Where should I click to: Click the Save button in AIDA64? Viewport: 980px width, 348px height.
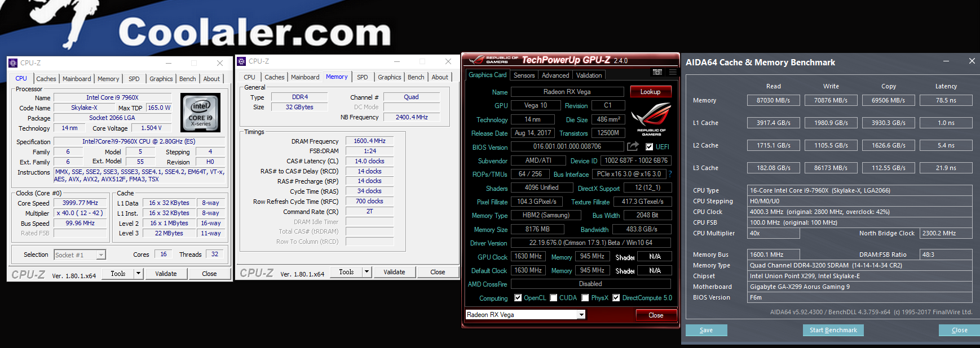tap(706, 330)
